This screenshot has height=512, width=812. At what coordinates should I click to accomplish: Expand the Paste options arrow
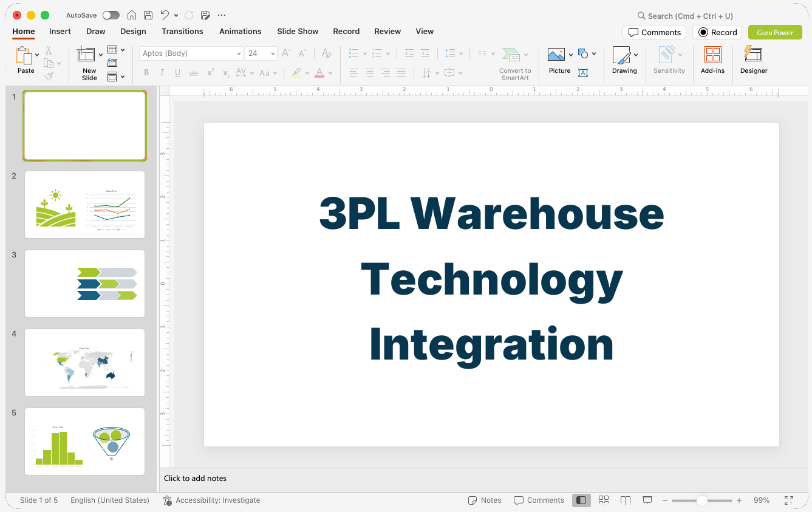click(37, 55)
